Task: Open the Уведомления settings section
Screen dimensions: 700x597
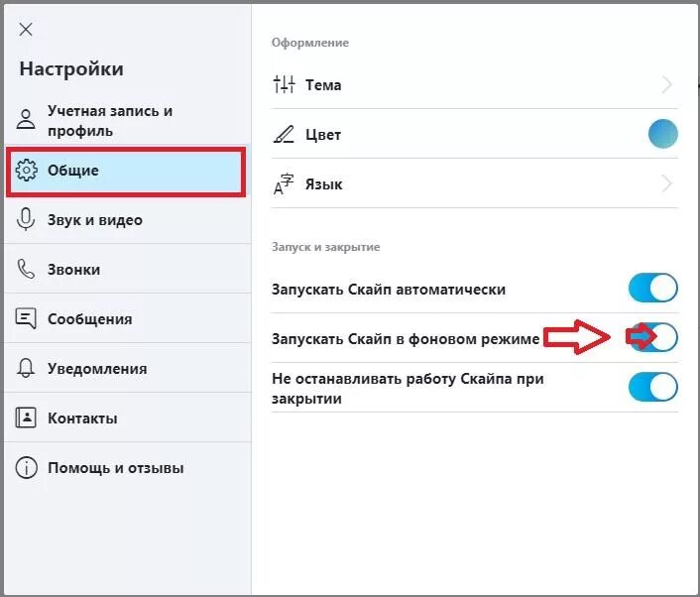Action: [97, 369]
